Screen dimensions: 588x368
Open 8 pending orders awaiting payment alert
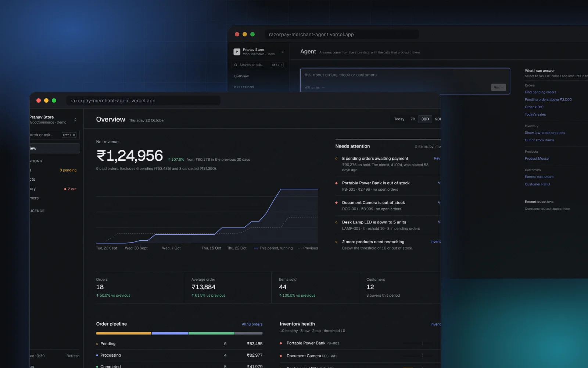click(x=388, y=164)
